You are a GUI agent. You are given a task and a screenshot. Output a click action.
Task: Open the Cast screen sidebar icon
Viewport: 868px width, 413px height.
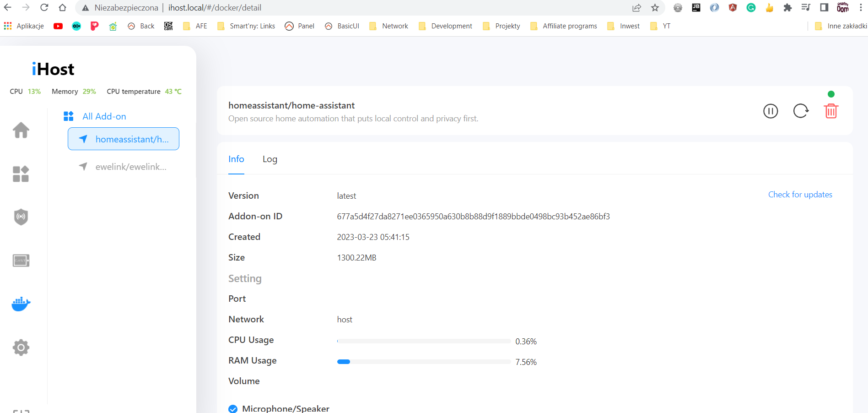[21, 261]
